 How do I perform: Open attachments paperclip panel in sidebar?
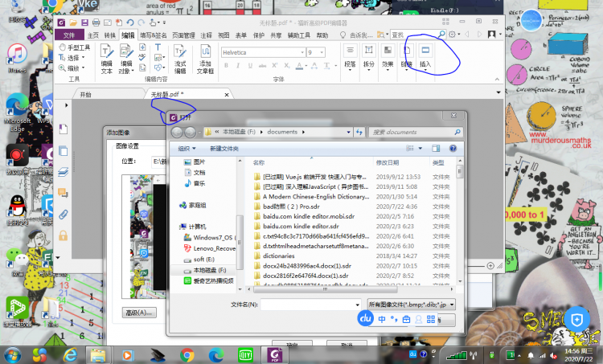[x=63, y=214]
